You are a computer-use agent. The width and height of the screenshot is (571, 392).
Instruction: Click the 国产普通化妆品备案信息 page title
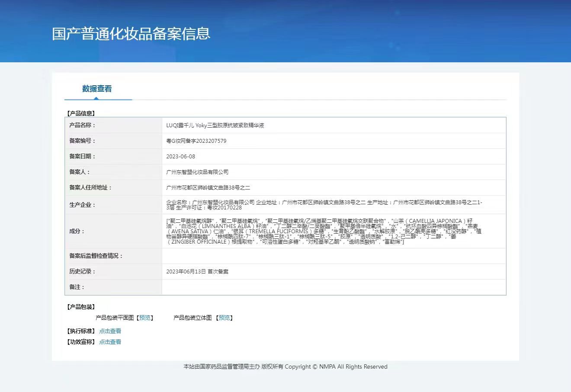131,34
